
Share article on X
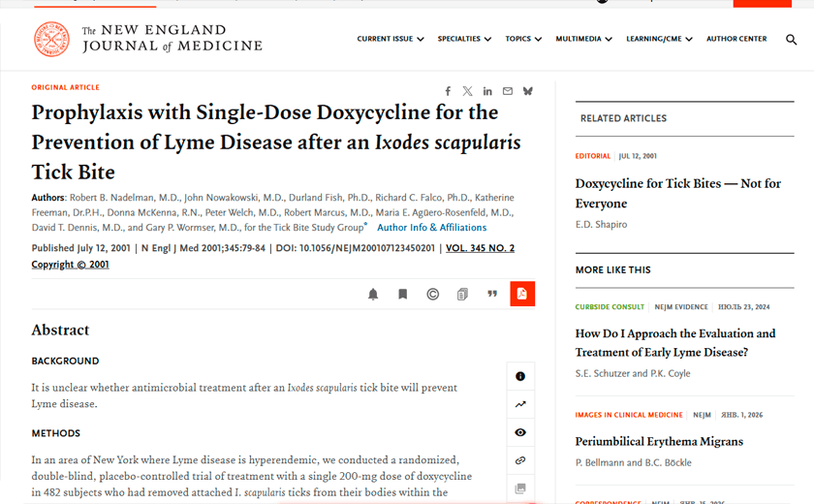(x=467, y=91)
